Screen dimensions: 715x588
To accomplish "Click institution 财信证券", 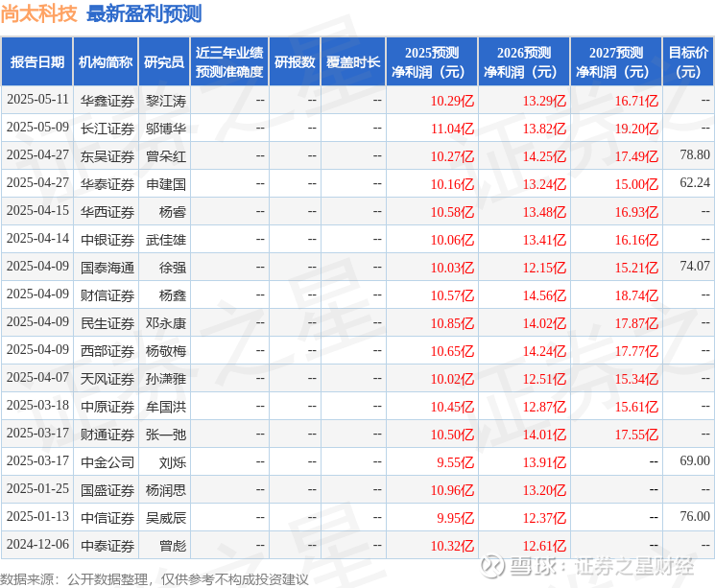I will 107,295.
